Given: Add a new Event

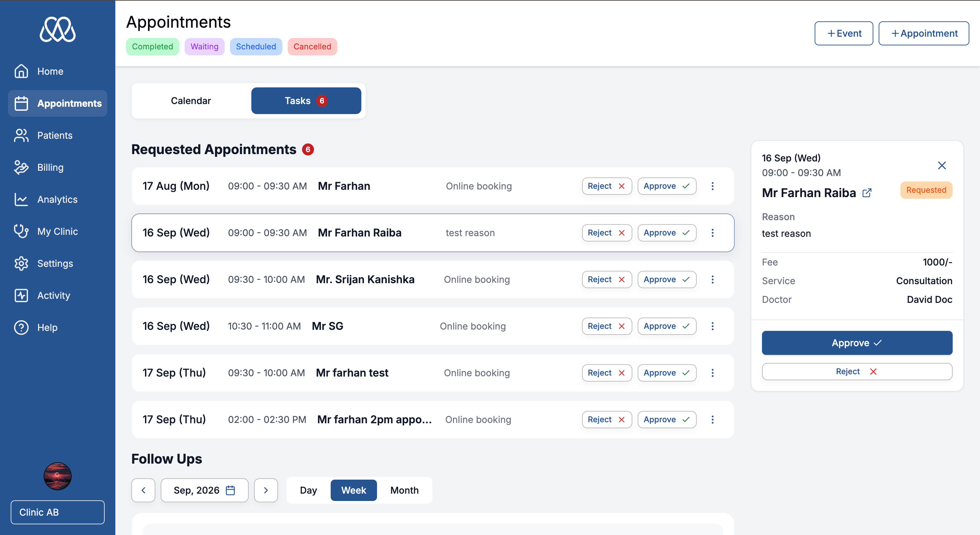Looking at the screenshot, I should coord(843,33).
